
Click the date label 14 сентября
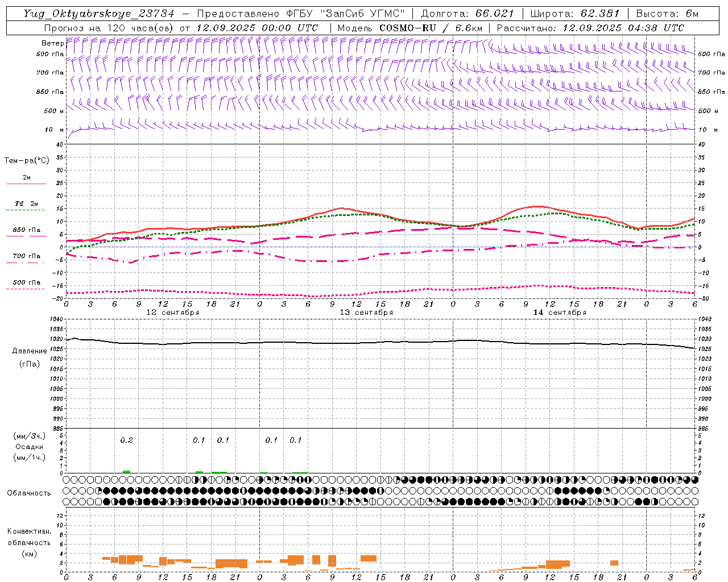pos(560,313)
